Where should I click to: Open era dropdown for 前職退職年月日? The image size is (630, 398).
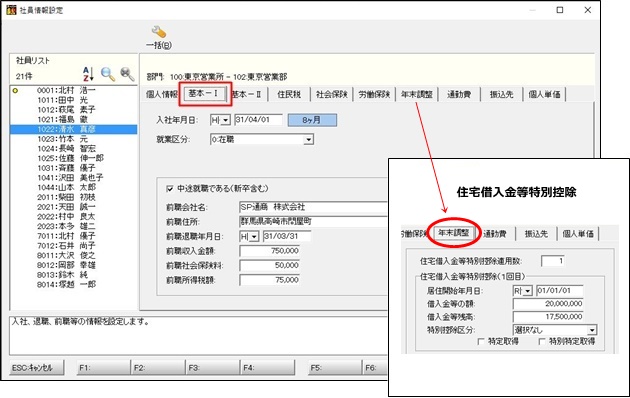(x=254, y=237)
